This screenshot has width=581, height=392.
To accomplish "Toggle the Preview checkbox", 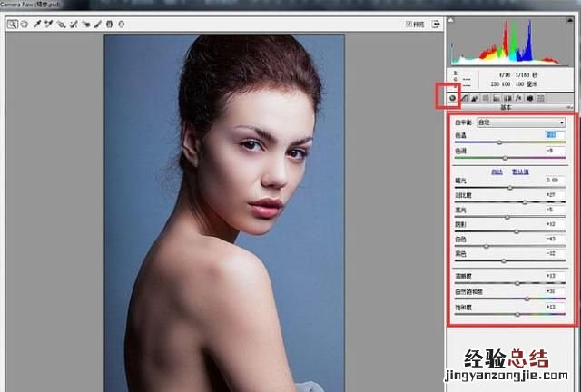I will coord(409,24).
